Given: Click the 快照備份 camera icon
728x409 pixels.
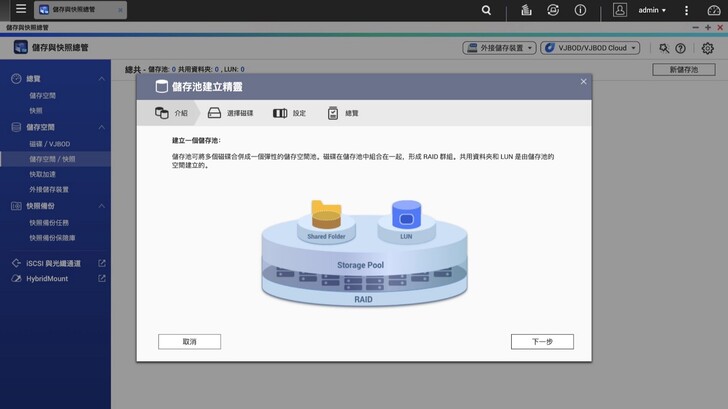Looking at the screenshot, I should tap(16, 206).
